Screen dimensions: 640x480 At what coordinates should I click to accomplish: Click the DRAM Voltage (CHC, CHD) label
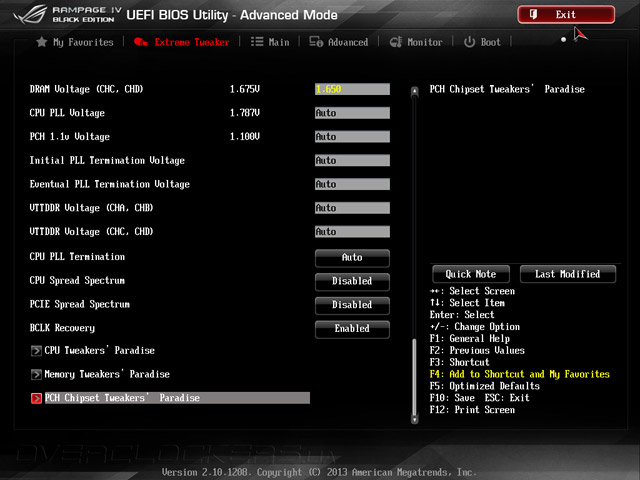coord(87,89)
